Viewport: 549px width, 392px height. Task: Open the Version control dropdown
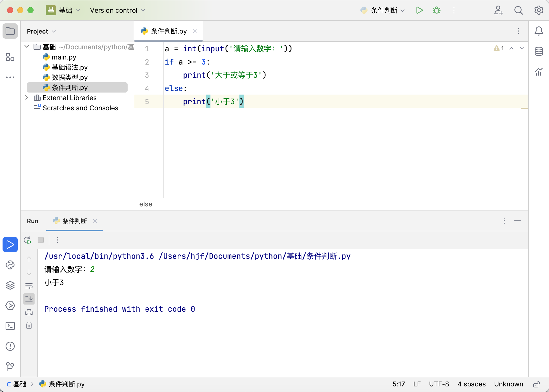click(117, 10)
